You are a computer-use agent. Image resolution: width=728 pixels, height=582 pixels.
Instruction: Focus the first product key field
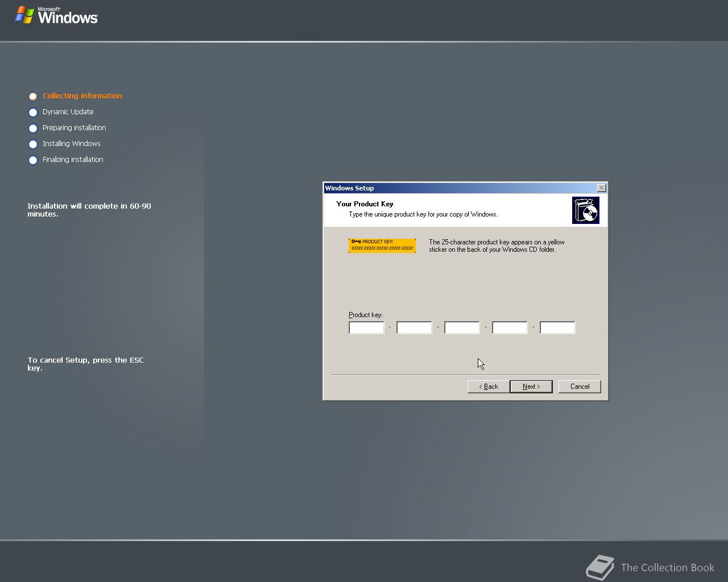coord(366,327)
